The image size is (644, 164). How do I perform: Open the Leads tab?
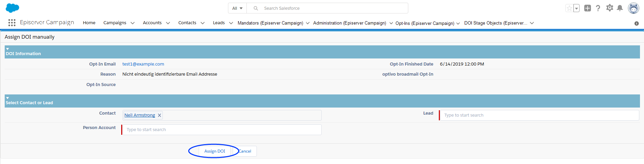219,23
